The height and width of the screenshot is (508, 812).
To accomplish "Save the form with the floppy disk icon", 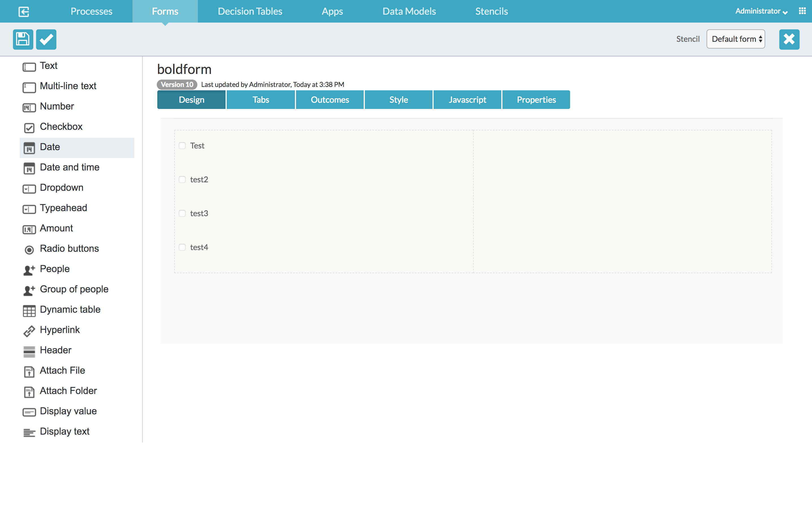I will (23, 39).
